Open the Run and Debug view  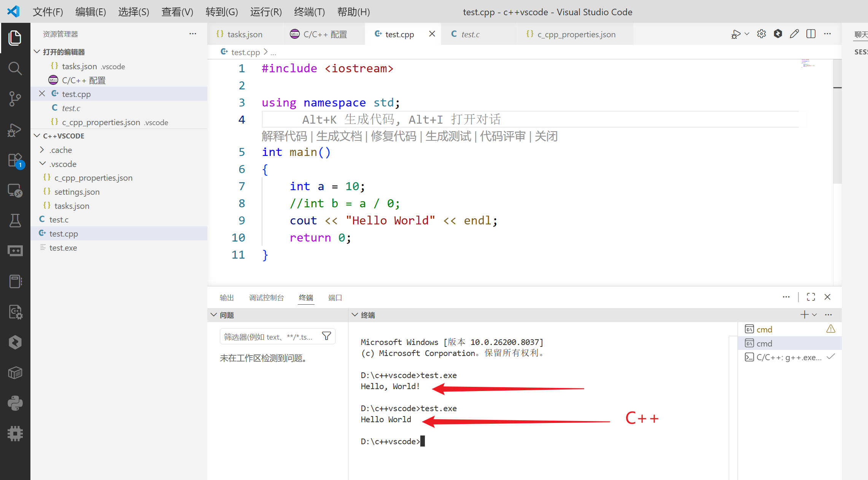pos(15,130)
